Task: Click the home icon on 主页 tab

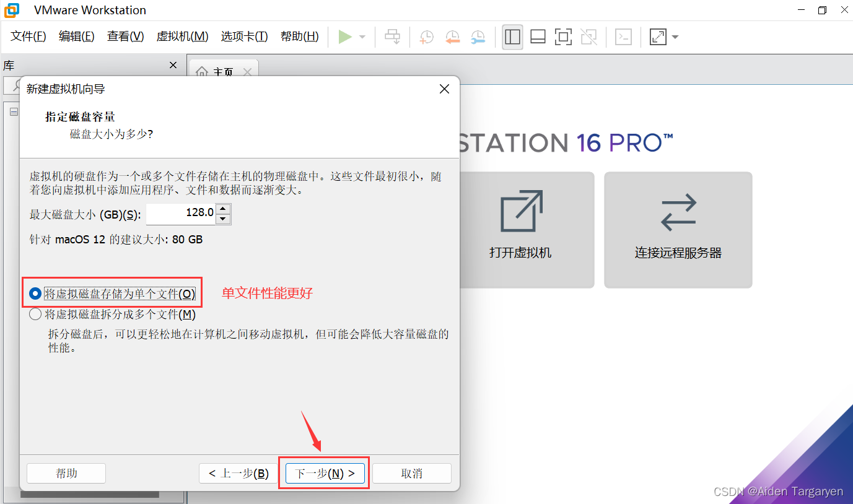Action: point(202,72)
